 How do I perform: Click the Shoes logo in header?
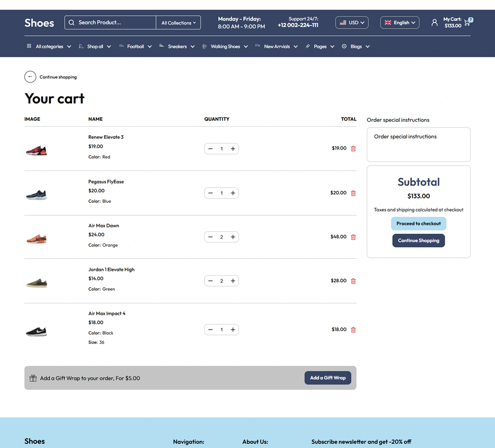tap(39, 23)
